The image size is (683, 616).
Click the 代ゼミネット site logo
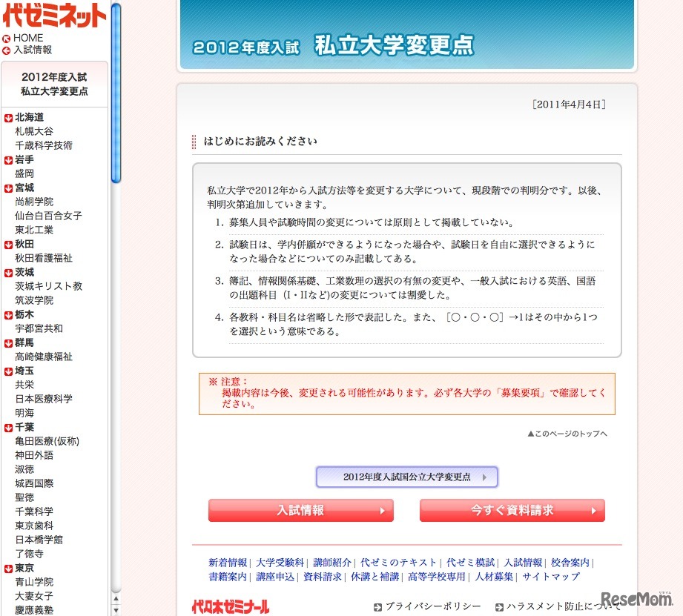[x=54, y=15]
